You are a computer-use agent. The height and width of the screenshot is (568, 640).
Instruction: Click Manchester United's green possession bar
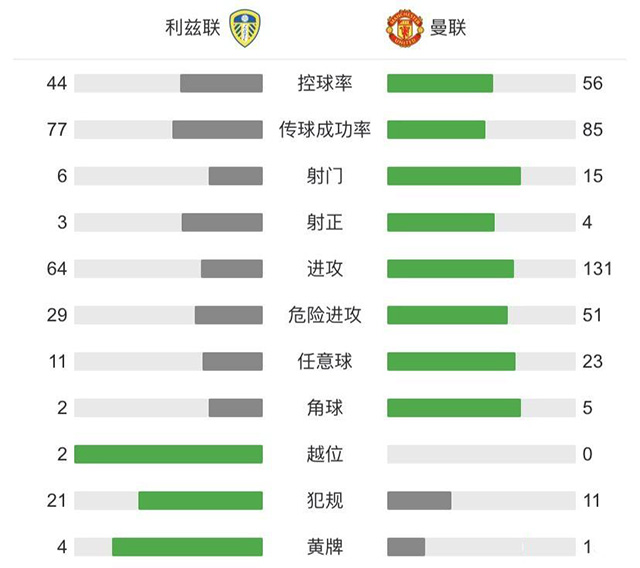click(440, 83)
